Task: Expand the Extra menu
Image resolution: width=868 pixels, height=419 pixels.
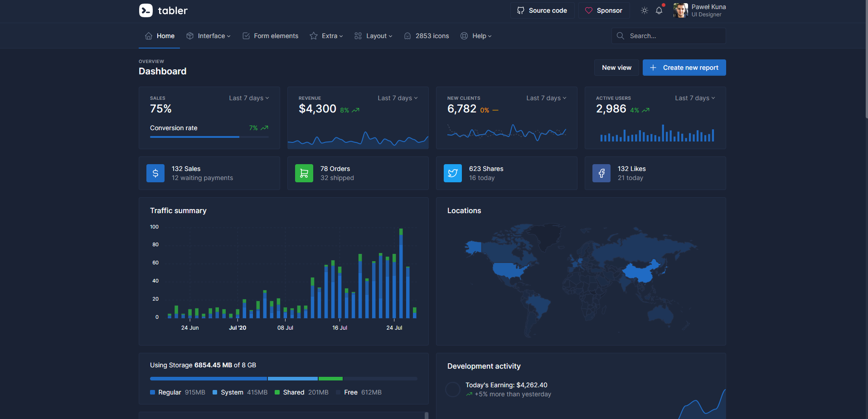Action: point(326,36)
